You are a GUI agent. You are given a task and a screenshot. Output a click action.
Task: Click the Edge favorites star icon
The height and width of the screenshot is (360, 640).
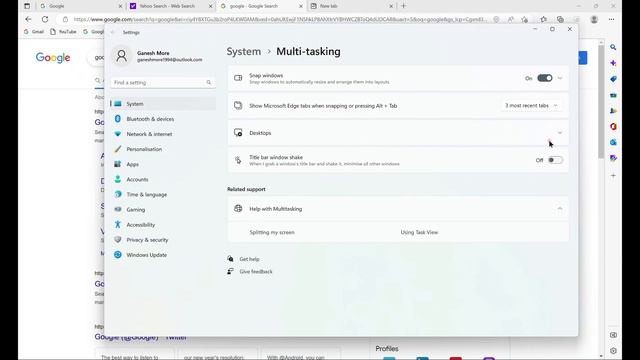point(543,19)
